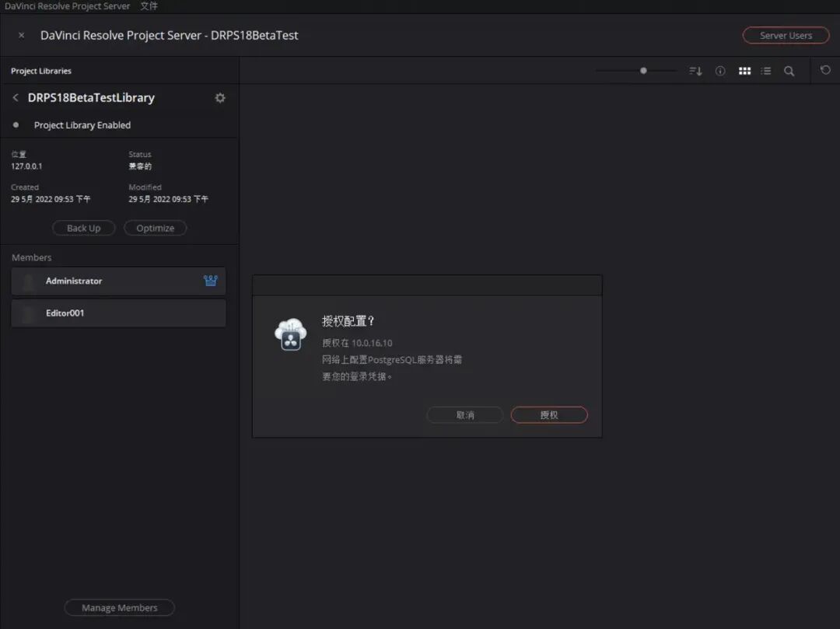Click the cloud Resolve dialog icon
840x629 pixels.
click(290, 334)
